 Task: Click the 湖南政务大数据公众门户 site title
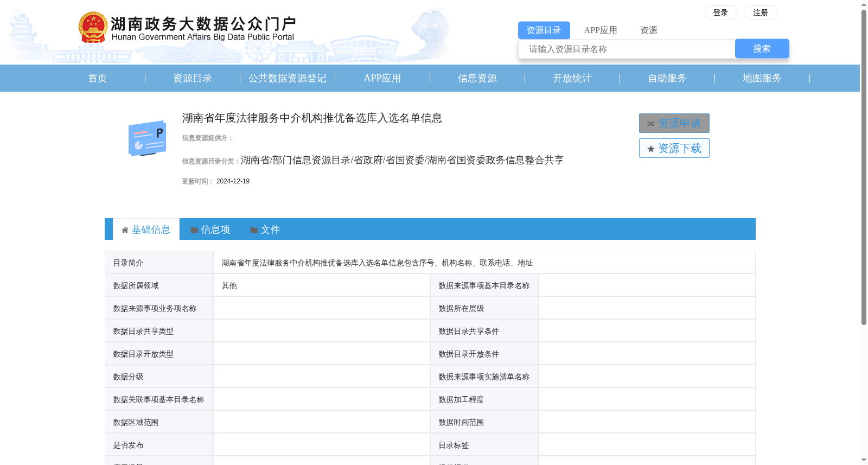203,24
